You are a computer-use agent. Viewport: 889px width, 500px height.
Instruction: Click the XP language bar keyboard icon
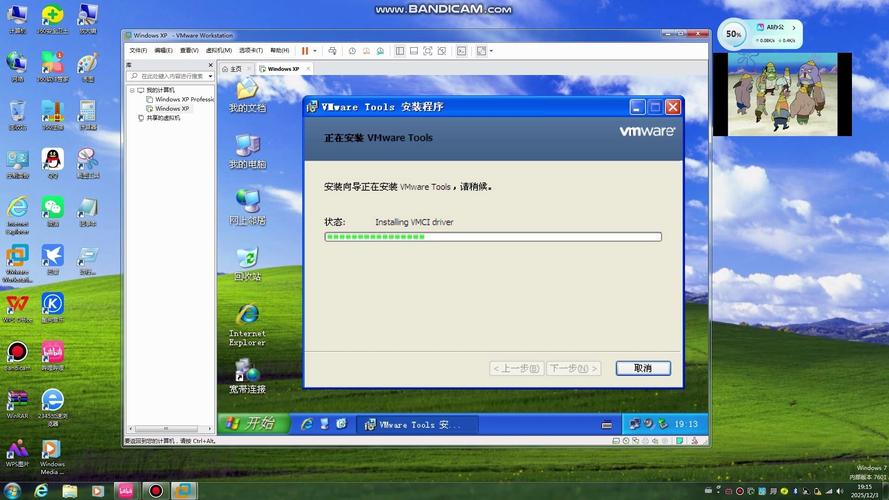point(607,425)
